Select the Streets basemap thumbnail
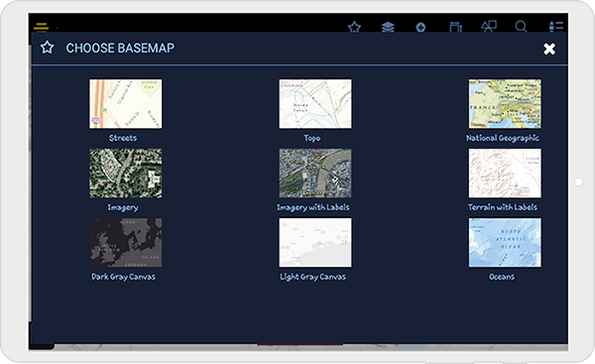Viewport: 595px width, 364px height. click(x=126, y=103)
